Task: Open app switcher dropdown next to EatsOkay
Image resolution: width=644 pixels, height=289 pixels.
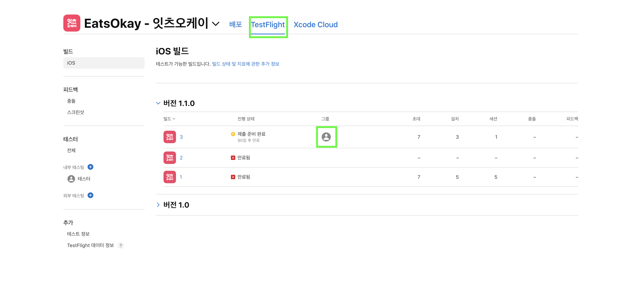Action: coord(215,24)
